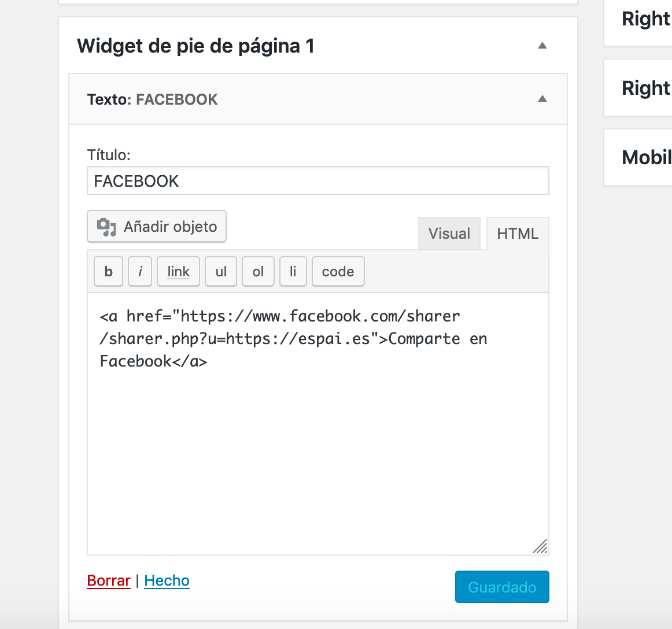
Task: Insert unordered list with ul button
Action: 221,272
